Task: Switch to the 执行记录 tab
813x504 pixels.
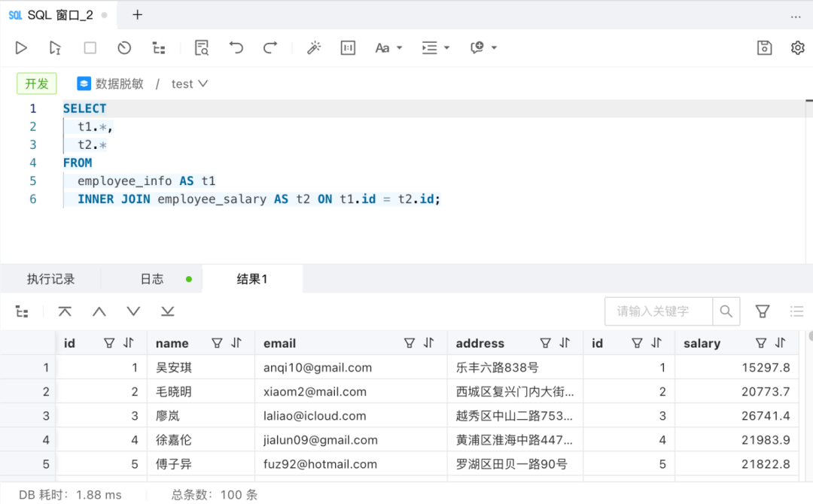Action: point(51,279)
